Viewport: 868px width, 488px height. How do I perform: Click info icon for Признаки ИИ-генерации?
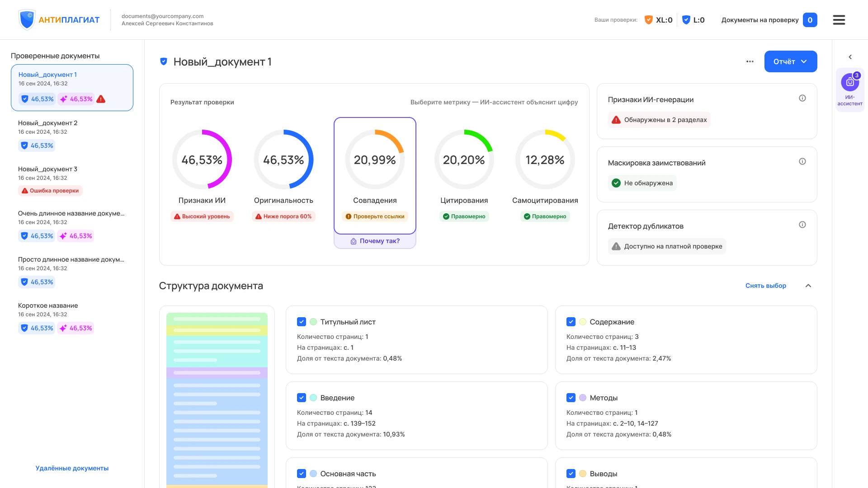coord(802,98)
